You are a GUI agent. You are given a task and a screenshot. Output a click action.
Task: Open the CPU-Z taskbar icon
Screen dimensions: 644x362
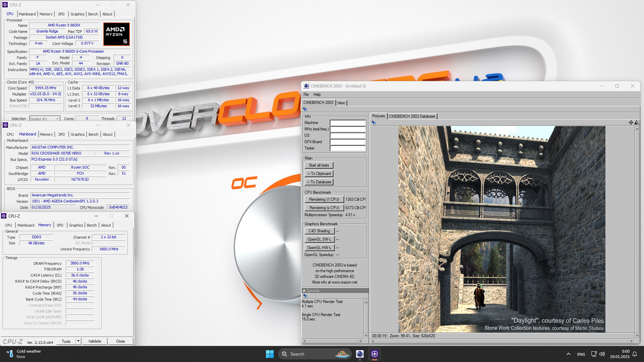coord(375,354)
